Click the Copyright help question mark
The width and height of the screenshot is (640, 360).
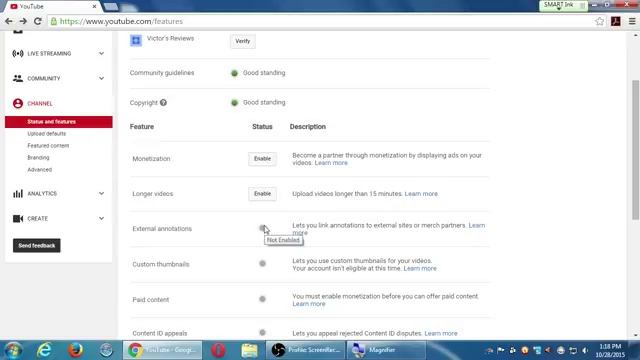163,102
